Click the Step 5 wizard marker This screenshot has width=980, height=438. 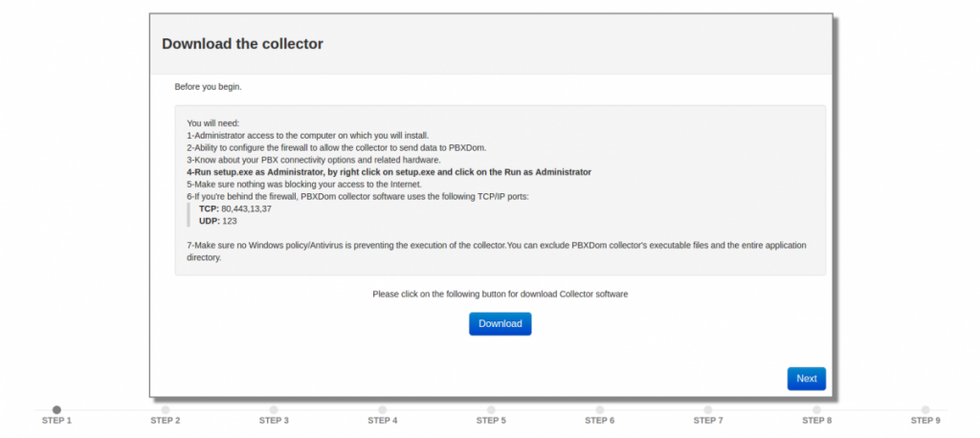pos(491,410)
